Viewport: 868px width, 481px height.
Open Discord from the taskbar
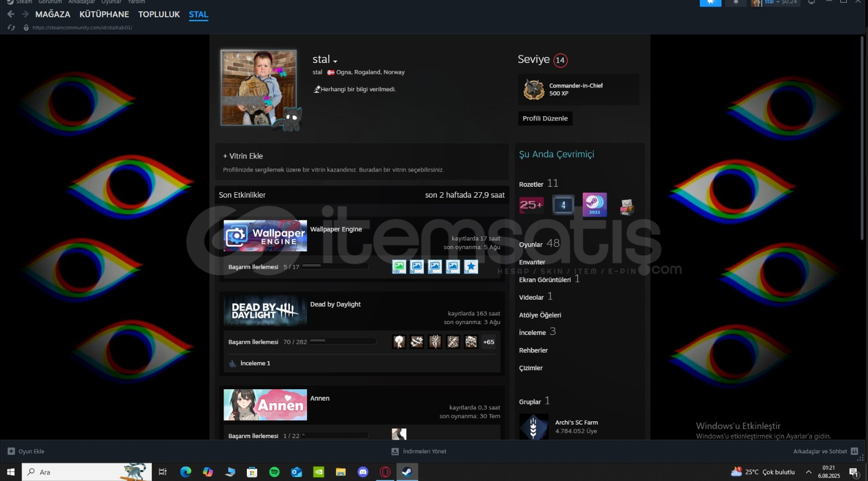[x=363, y=472]
